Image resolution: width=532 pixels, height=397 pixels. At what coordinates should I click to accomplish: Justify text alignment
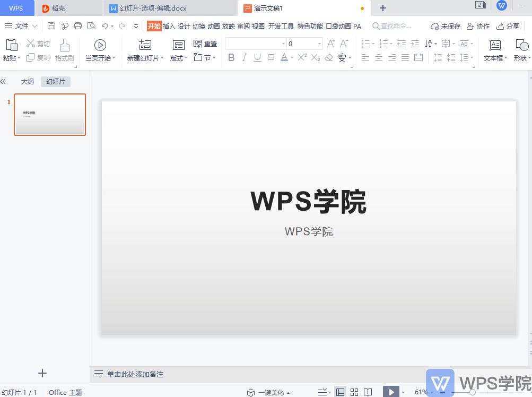click(x=405, y=57)
